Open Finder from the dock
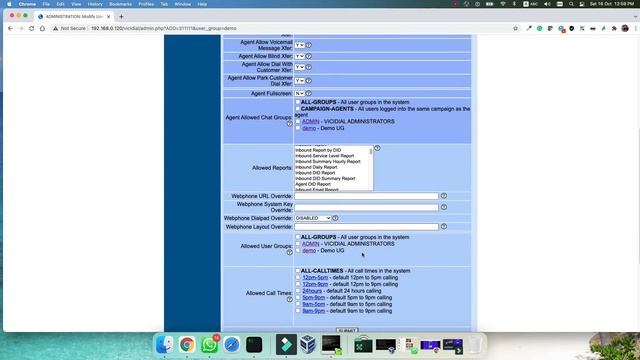Viewport: 640px width, 360px height. tap(164, 345)
